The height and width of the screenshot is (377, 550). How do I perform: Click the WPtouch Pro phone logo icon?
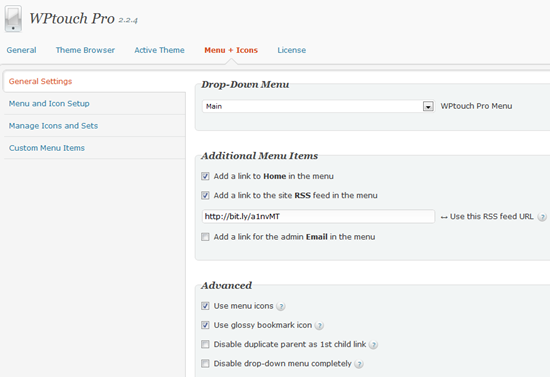click(x=13, y=19)
